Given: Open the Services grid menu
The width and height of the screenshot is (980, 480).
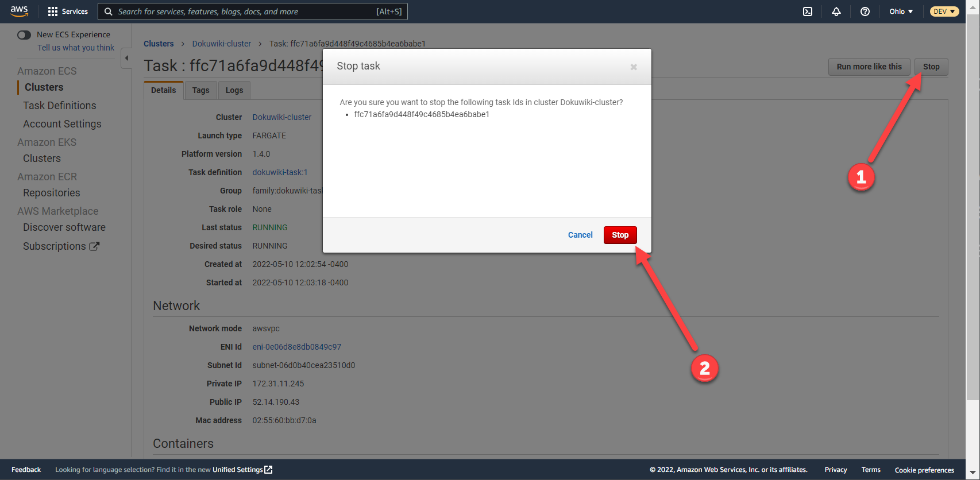Looking at the screenshot, I should click(68, 11).
